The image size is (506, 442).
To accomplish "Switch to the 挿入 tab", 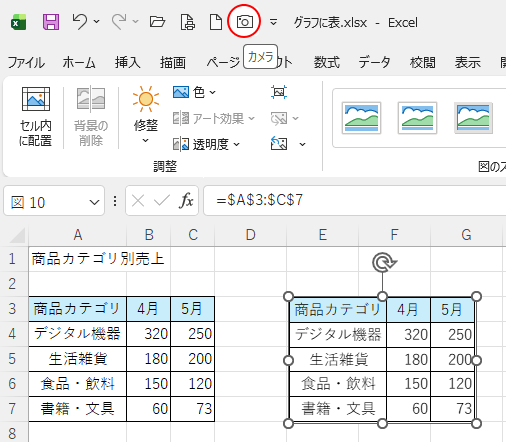I will 127,62.
